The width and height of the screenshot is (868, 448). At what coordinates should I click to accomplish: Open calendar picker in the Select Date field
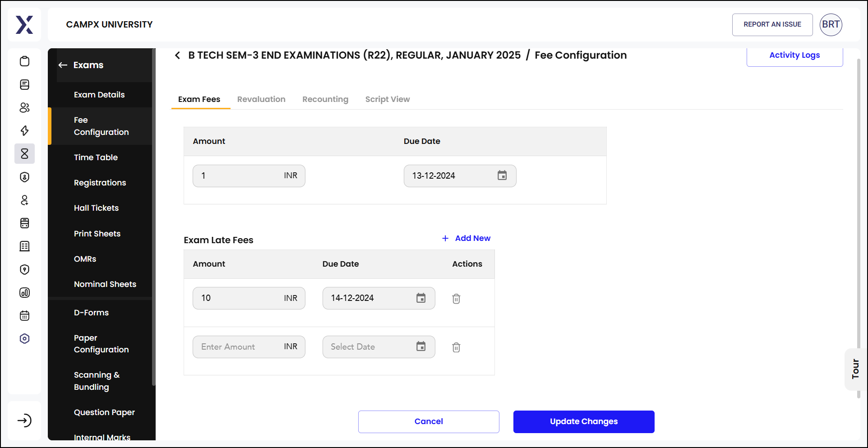[421, 346]
